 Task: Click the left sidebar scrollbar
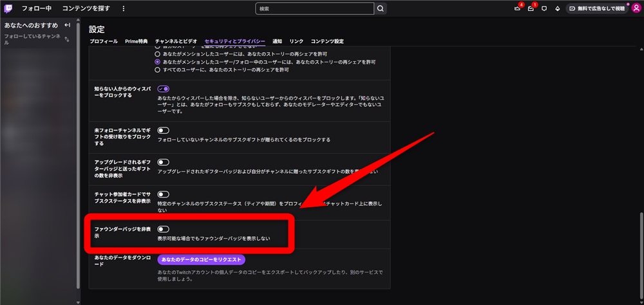pyautogui.click(x=78, y=154)
